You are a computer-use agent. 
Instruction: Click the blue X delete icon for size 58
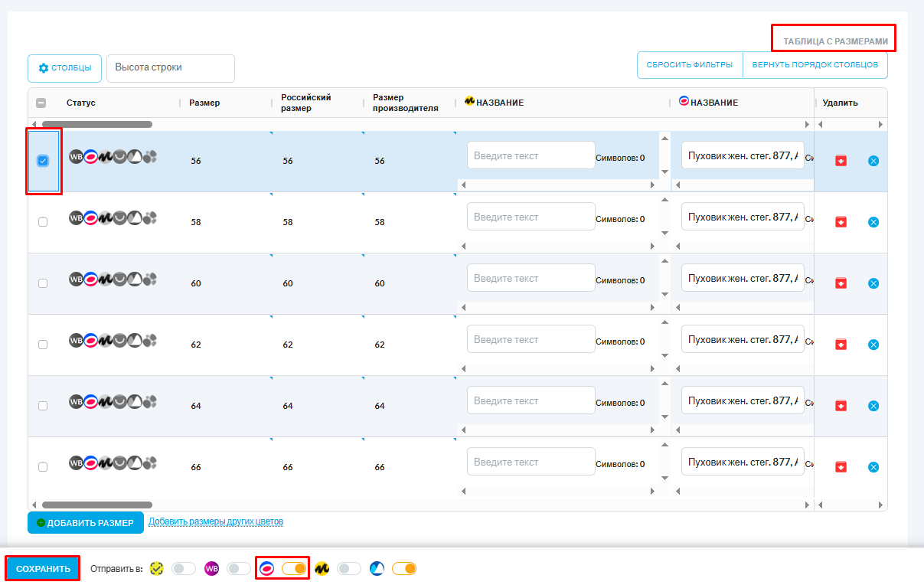[x=873, y=222]
